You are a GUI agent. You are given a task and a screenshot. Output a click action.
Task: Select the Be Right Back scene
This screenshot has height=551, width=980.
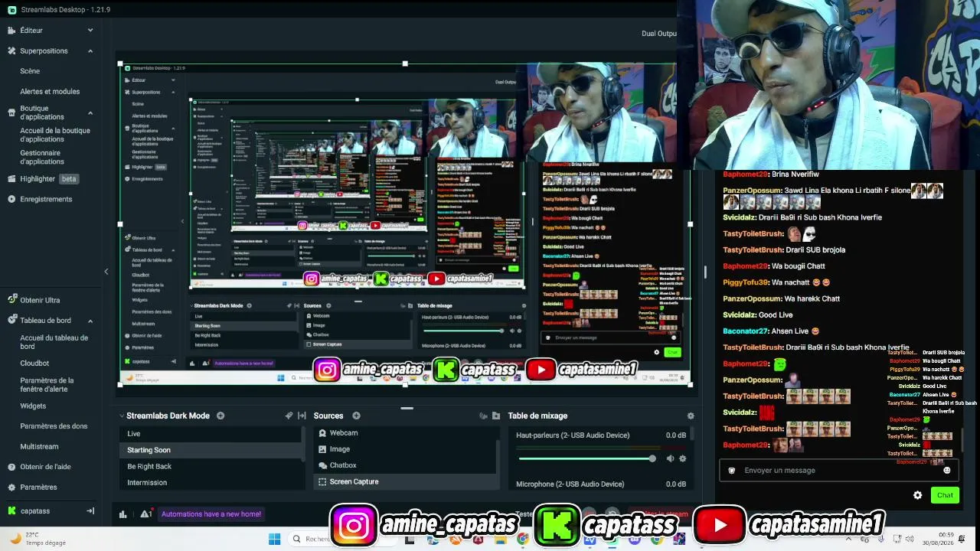(x=212, y=467)
